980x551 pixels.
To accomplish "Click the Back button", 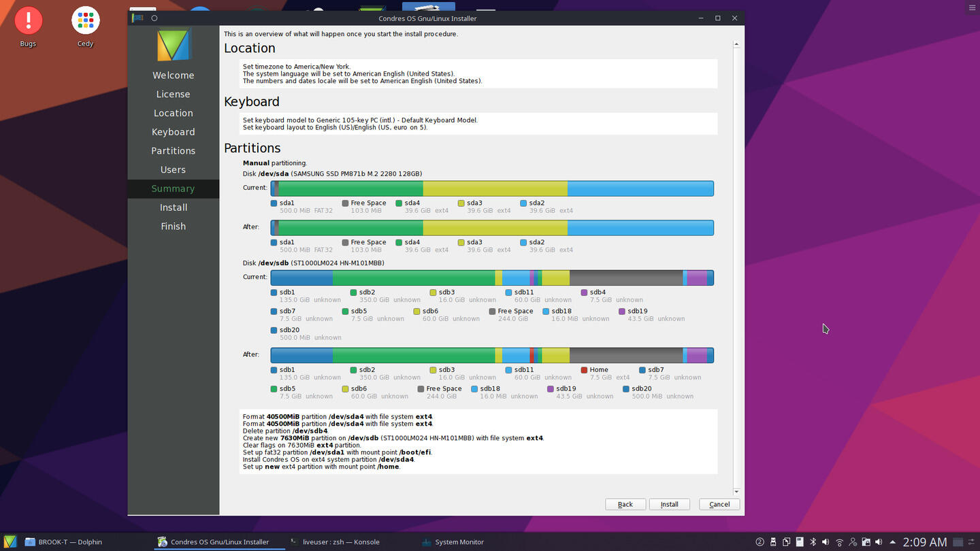I will coord(625,504).
